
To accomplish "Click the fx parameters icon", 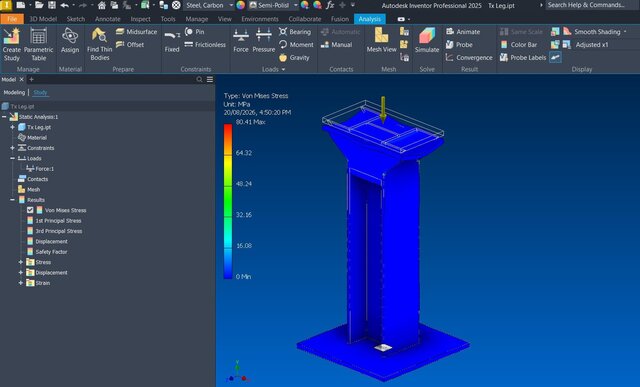I will 330,5.
